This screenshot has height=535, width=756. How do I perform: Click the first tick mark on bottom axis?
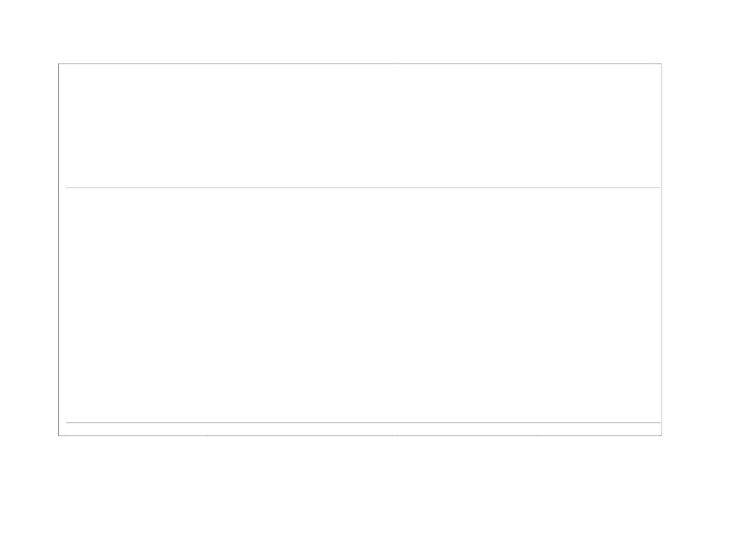click(65, 435)
